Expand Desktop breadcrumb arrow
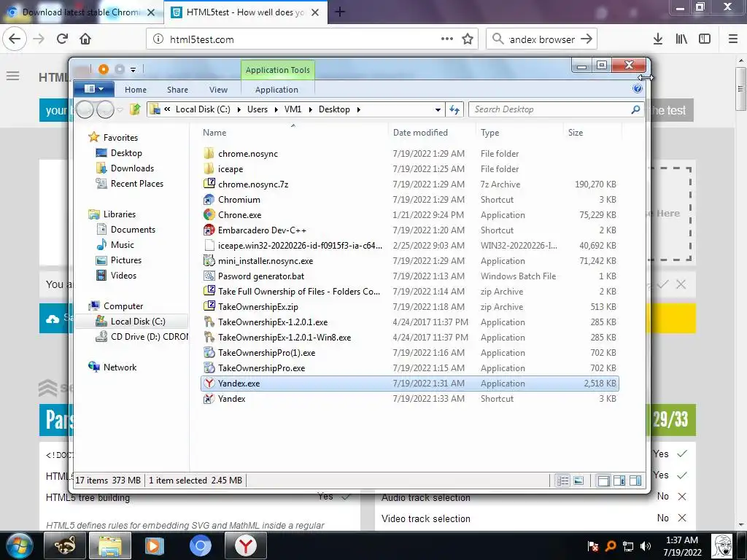This screenshot has height=560, width=747. [x=359, y=109]
